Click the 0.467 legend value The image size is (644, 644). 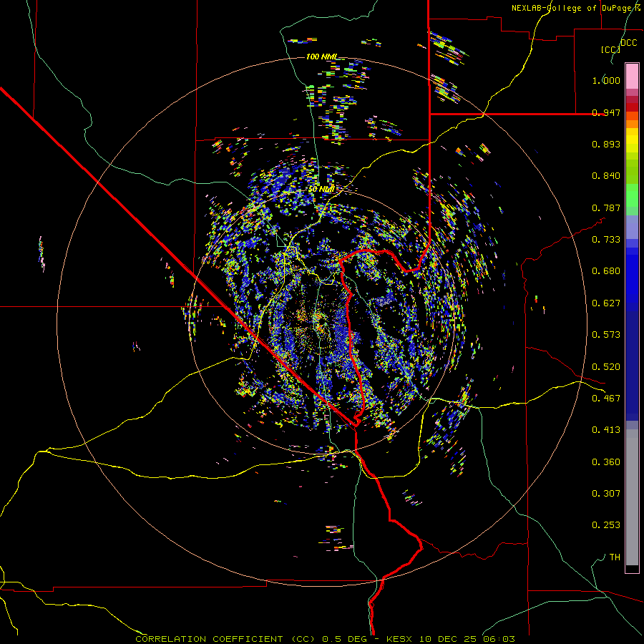[x=606, y=399]
